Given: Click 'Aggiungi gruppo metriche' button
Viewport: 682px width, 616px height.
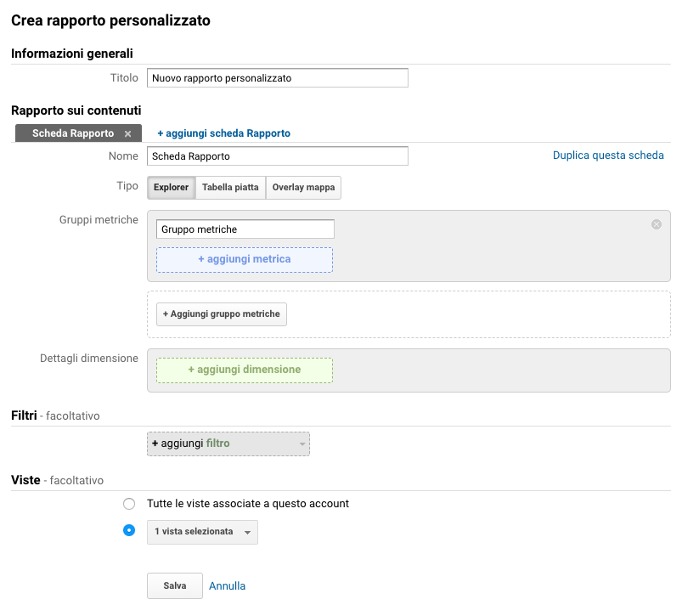Looking at the screenshot, I should [222, 314].
